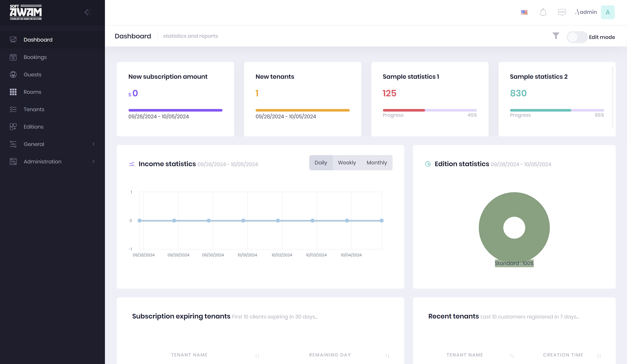Select Weekly income statistics view

point(347,163)
